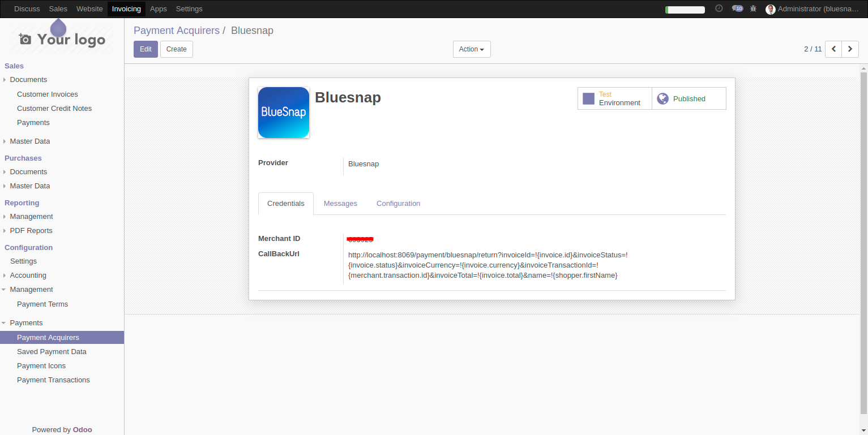Screen dimensions: 868x435
Task: Open Payment Terms
Action: pos(42,304)
